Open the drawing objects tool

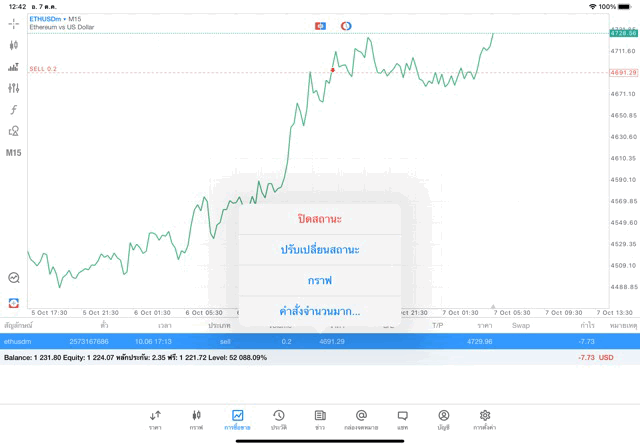14,131
